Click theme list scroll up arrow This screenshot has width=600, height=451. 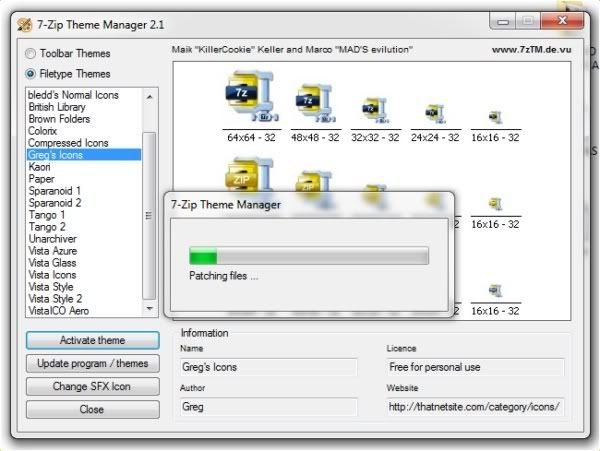point(150,97)
